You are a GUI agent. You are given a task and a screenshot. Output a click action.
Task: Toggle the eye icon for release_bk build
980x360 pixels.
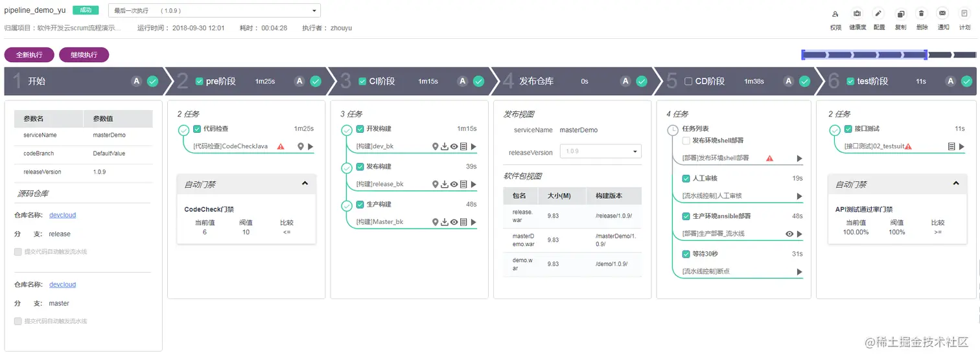point(454,185)
